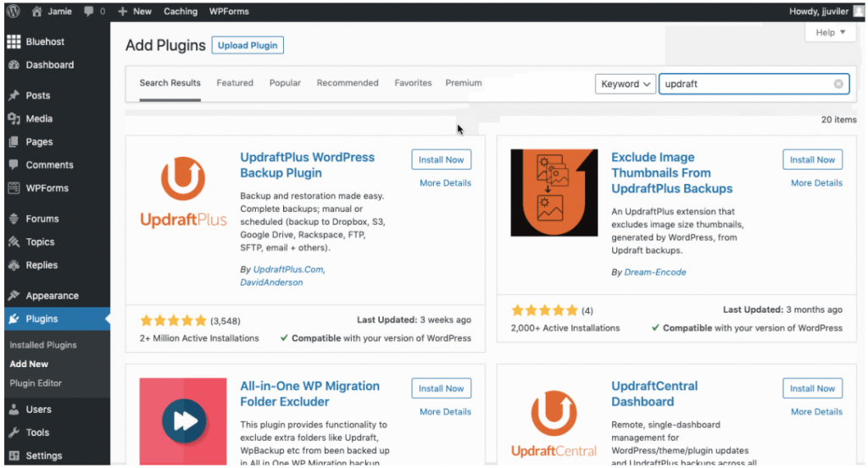
Task: Click the plus icon beside New
Action: click(123, 11)
